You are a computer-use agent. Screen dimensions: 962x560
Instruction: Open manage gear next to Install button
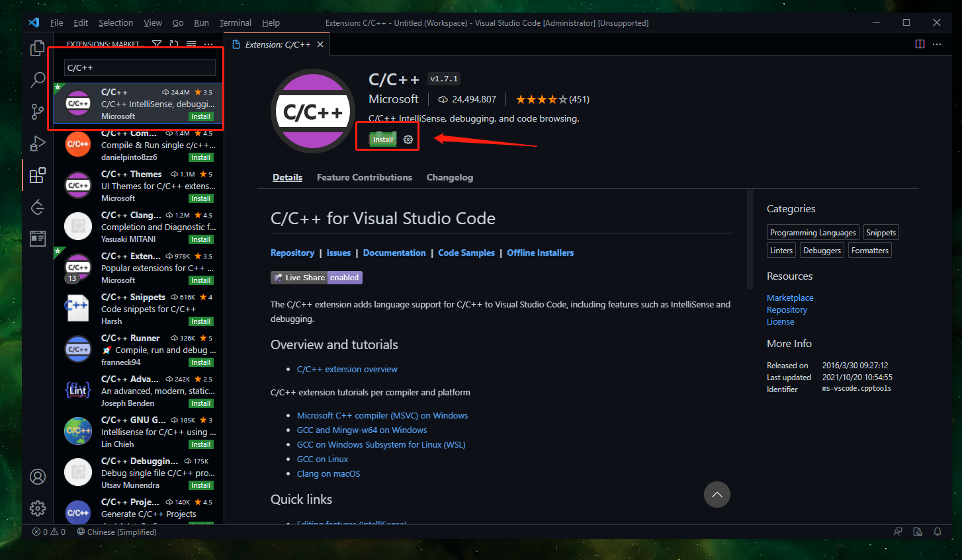[x=408, y=140]
